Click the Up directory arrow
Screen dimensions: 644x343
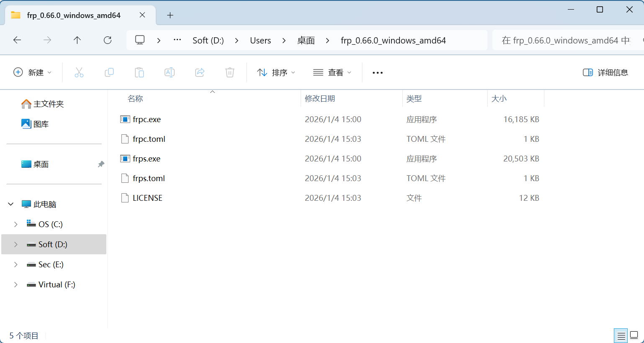coord(77,40)
